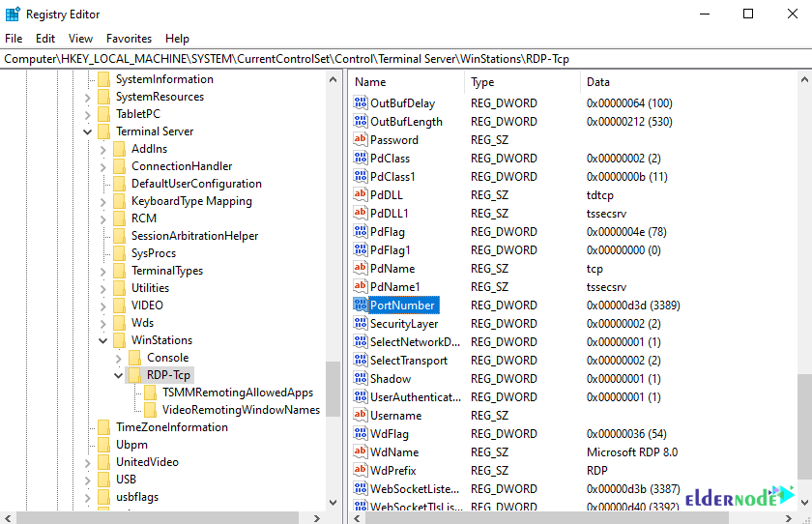Click the OutBufDelay DWORD value icon
The height and width of the screenshot is (524, 812).
click(361, 103)
